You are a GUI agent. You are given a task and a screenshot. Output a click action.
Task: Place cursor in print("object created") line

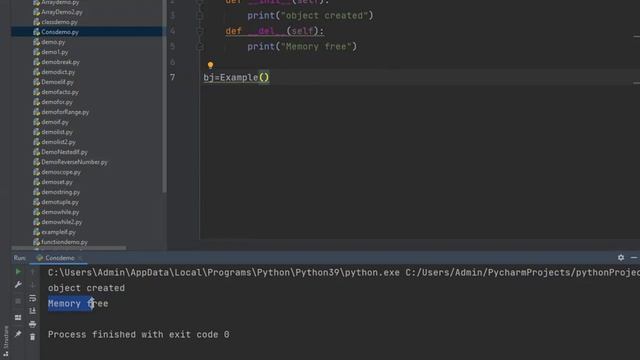pos(310,16)
